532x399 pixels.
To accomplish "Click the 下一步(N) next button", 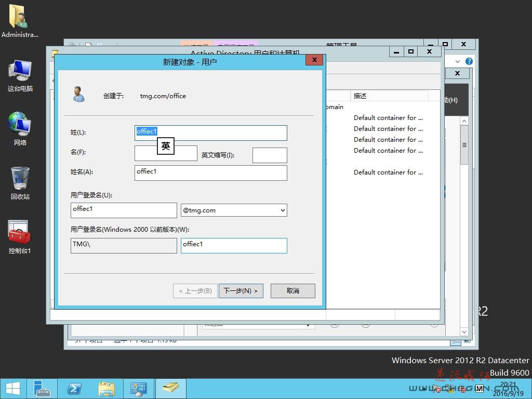I will click(241, 291).
